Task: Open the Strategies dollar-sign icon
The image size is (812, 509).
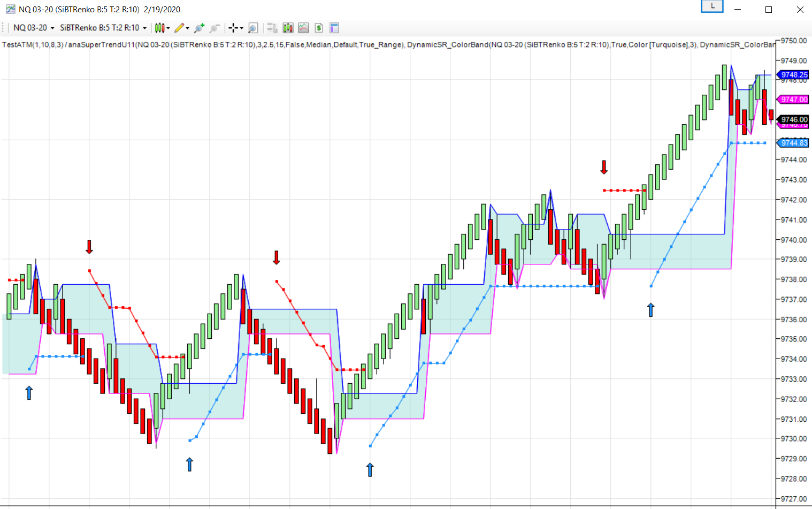Action: [319, 28]
